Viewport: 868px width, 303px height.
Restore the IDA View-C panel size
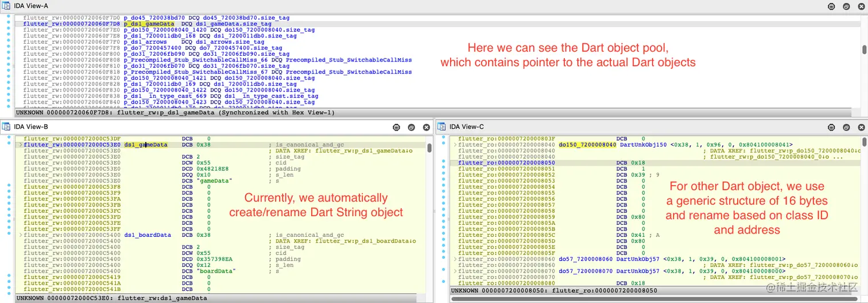click(x=846, y=127)
